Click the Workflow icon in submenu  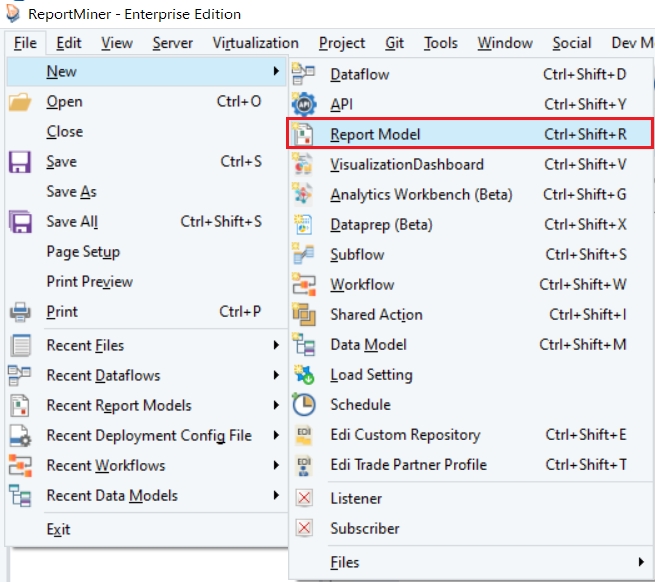point(303,284)
